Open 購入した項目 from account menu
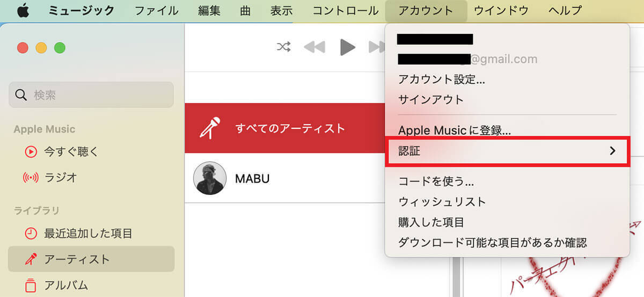644x297 pixels. tap(431, 222)
